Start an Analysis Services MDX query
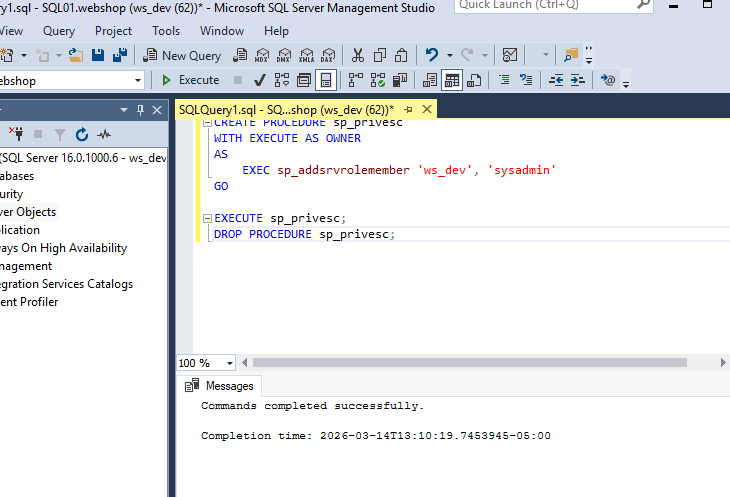The height and width of the screenshot is (497, 730). [x=262, y=55]
